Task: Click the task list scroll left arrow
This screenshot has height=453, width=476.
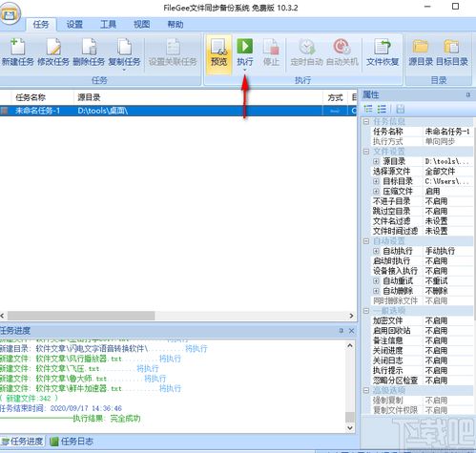Action: click(3, 316)
